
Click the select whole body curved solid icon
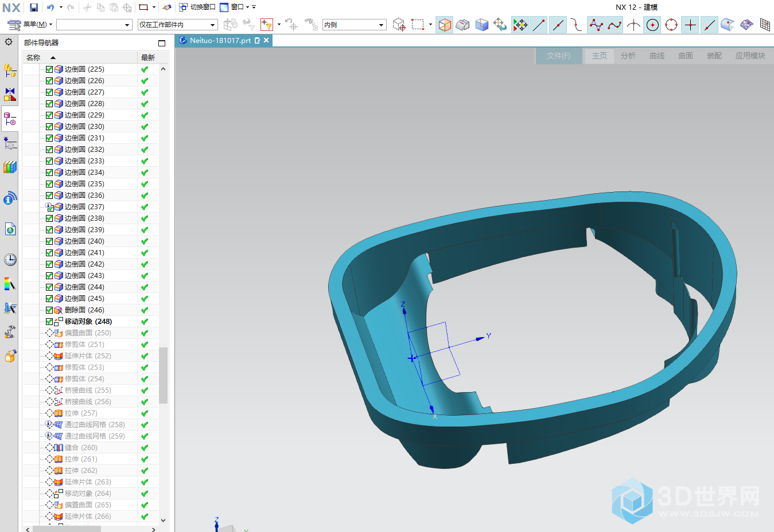coord(463,25)
